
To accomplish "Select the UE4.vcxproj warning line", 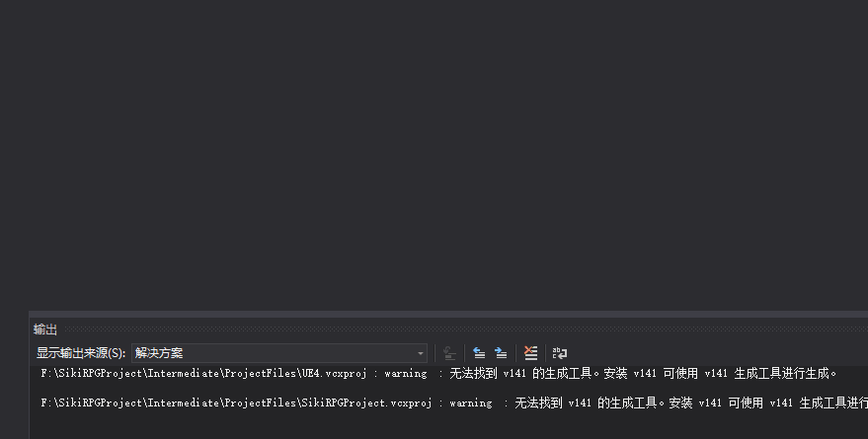I will pyautogui.click(x=438, y=374).
